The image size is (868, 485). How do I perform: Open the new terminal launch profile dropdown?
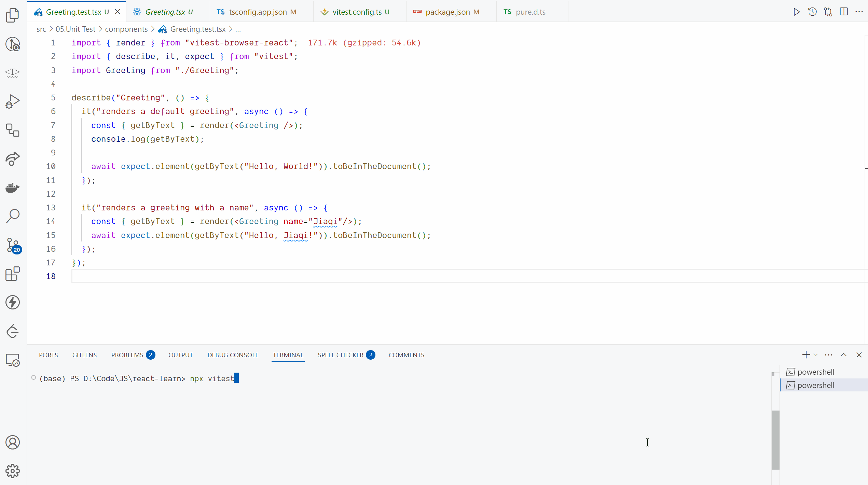[816, 355]
